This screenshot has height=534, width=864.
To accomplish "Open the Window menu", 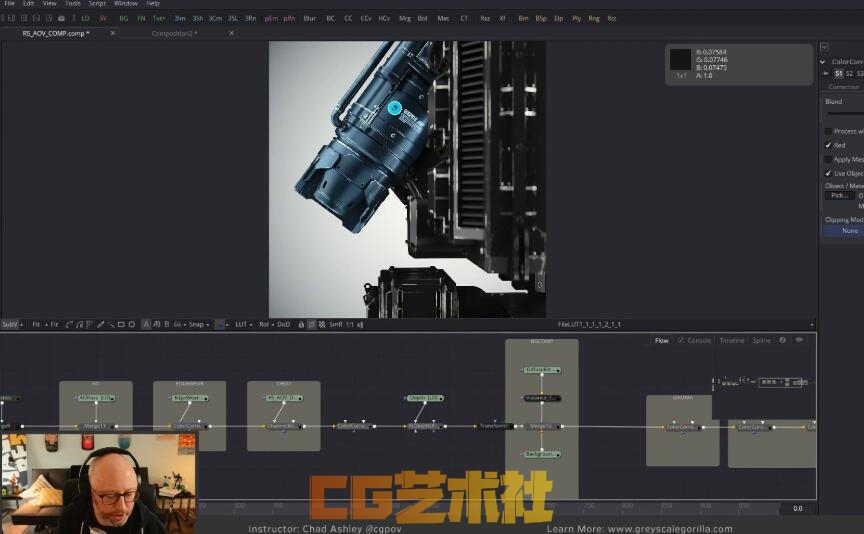I will (126, 3).
